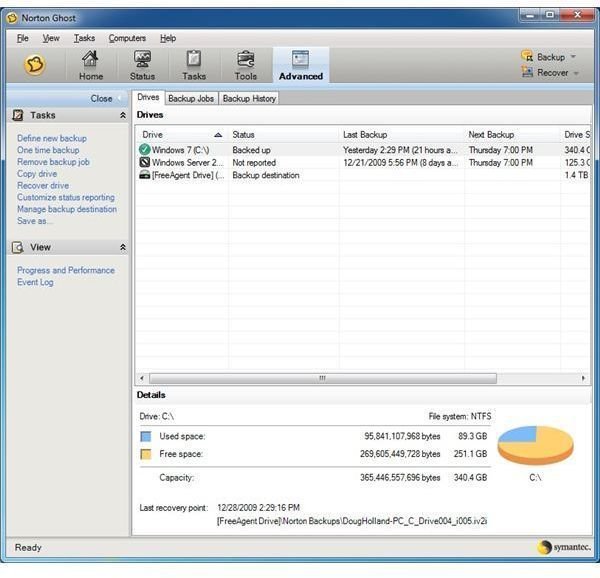
Task: Click the Remove backup job link
Action: (x=53, y=162)
